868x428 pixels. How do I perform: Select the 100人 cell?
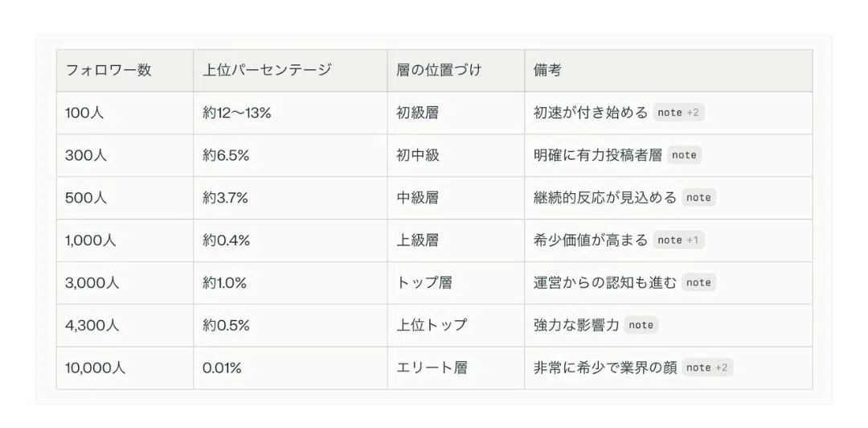pyautogui.click(x=125, y=113)
